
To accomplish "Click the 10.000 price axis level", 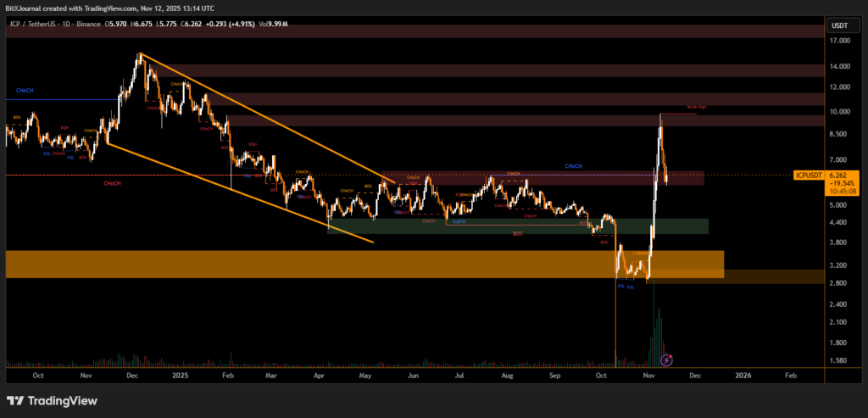I will 840,112.
